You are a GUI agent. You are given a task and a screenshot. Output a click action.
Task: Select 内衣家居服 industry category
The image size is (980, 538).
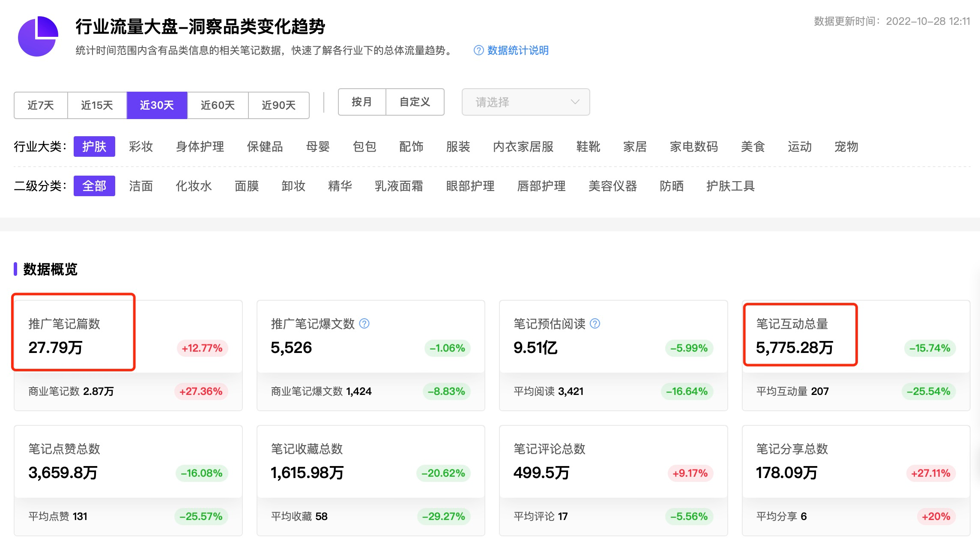[523, 146]
